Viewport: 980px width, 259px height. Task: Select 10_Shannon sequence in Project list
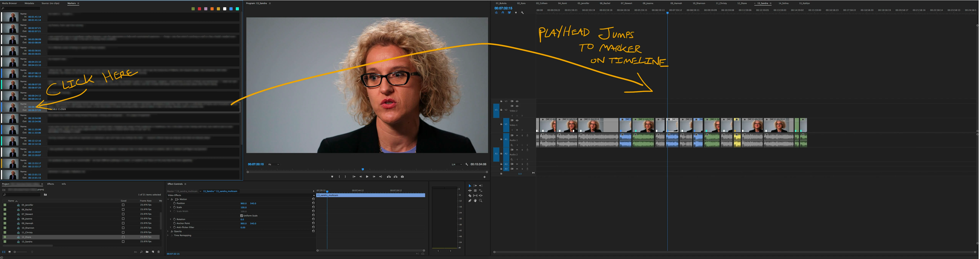pyautogui.click(x=28, y=228)
